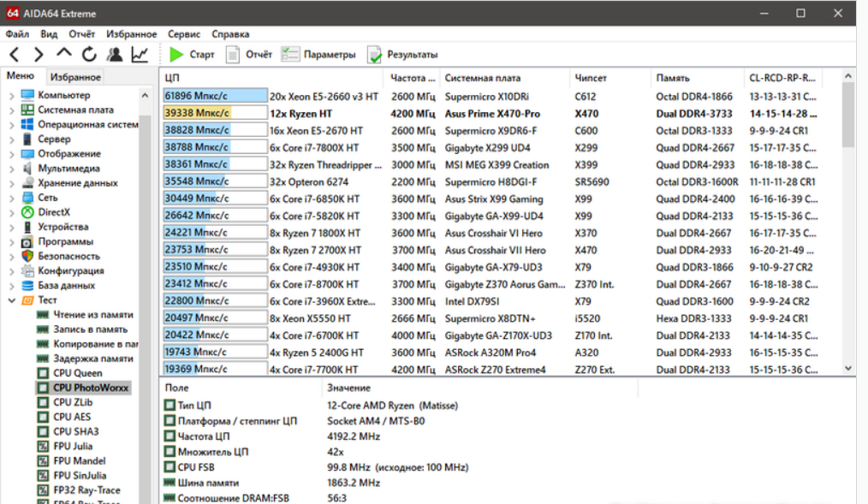Select the Программы icon in the tree
The image size is (868, 504).
pyautogui.click(x=27, y=242)
